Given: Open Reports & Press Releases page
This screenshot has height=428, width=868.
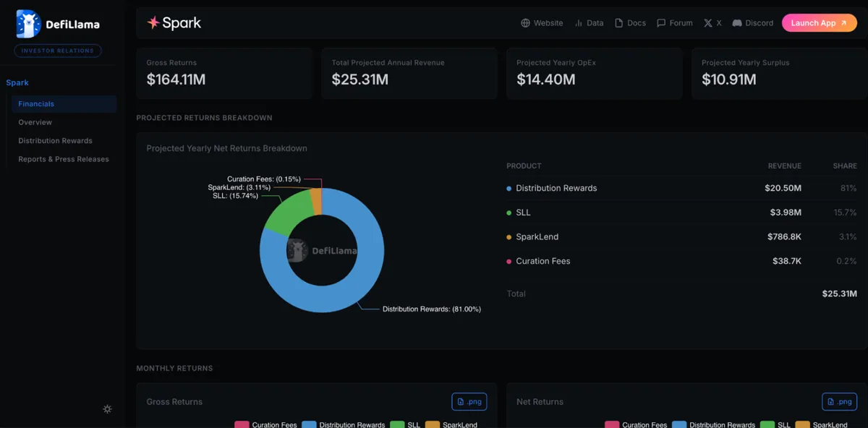Looking at the screenshot, I should pyautogui.click(x=64, y=159).
